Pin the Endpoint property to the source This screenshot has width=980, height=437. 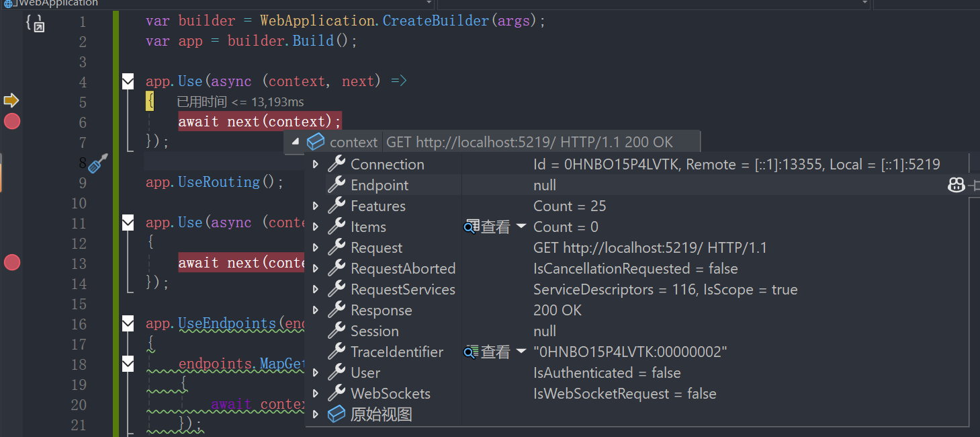coord(974,186)
